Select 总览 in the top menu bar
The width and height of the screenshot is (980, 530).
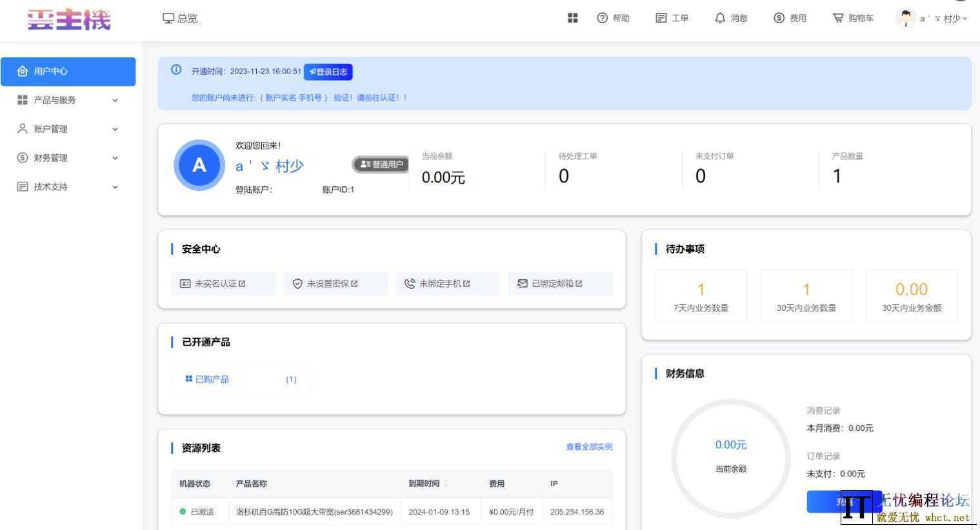(180, 18)
